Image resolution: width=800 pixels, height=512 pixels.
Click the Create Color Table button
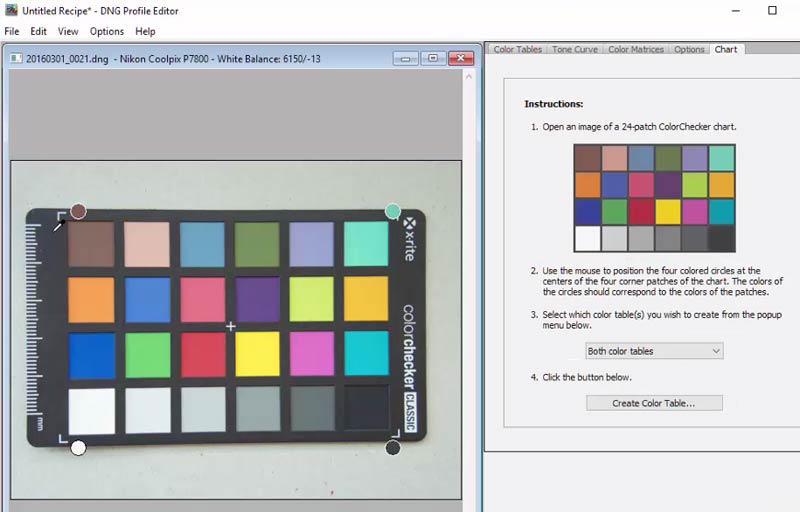(654, 403)
